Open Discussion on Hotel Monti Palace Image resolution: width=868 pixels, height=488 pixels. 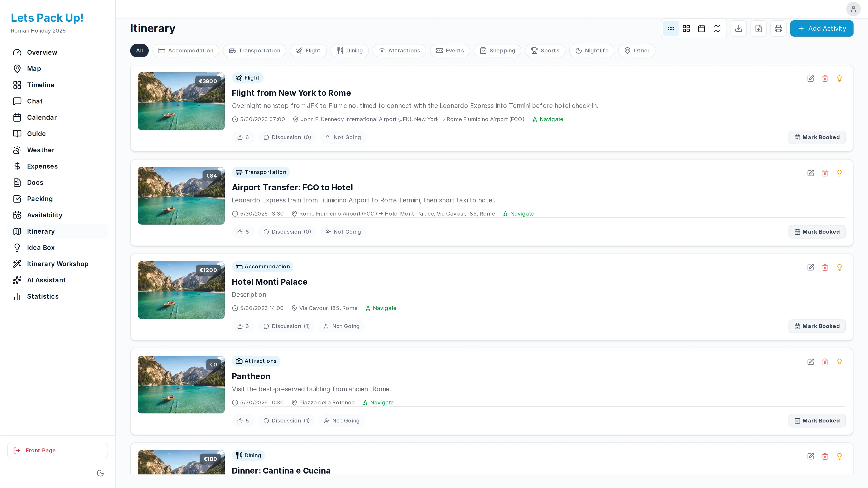(286, 326)
